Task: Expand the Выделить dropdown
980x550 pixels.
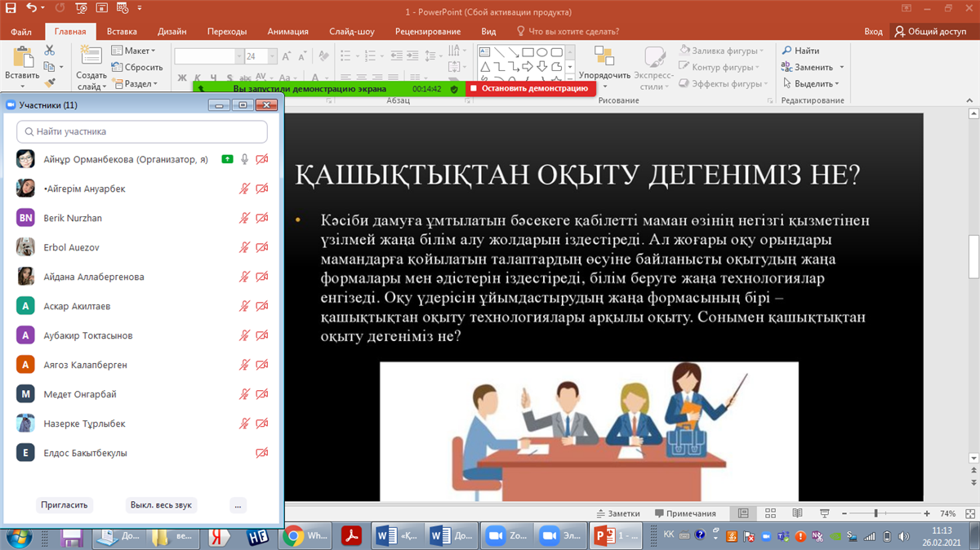Action: pos(810,83)
